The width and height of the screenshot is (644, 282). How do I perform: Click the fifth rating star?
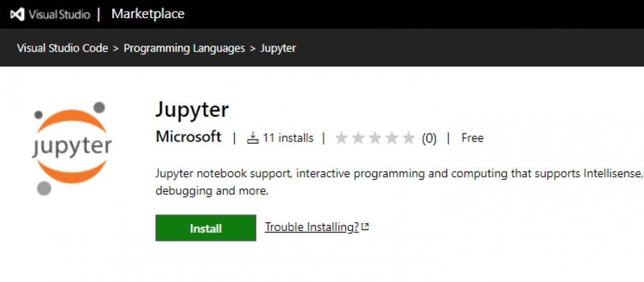pyautogui.click(x=409, y=138)
